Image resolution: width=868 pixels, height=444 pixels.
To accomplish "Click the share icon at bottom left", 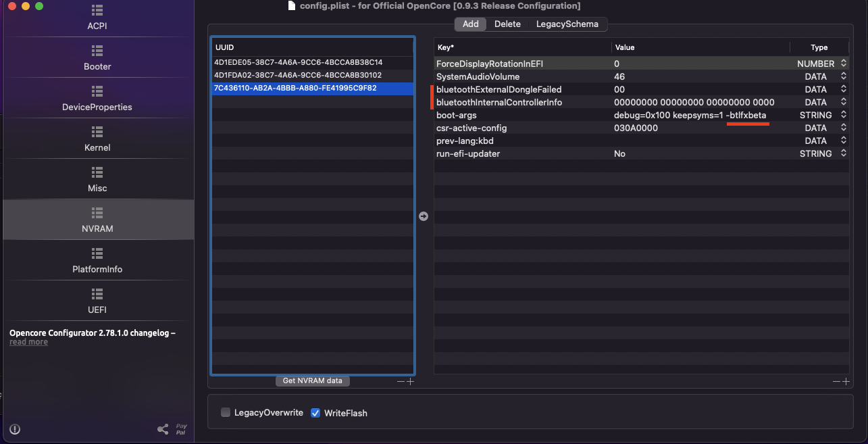I will pyautogui.click(x=163, y=429).
